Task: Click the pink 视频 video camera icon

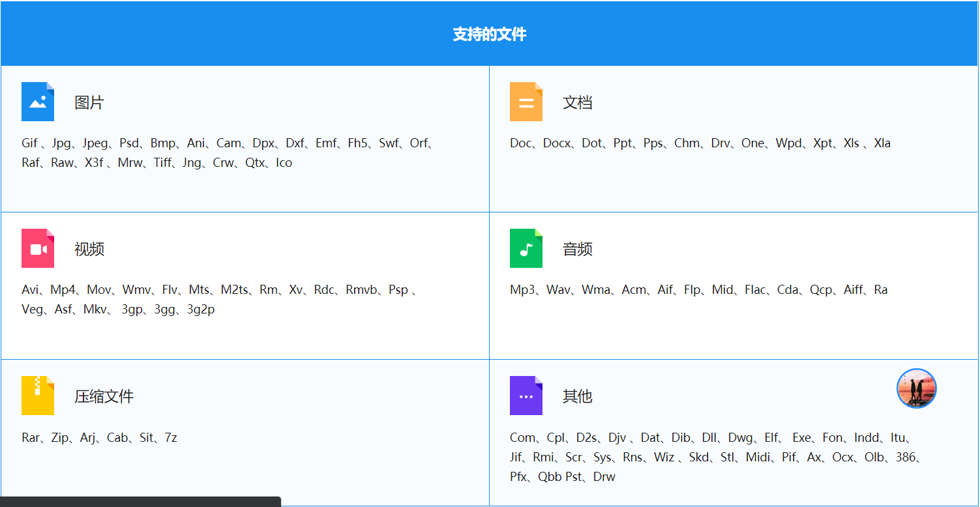Action: click(x=37, y=248)
